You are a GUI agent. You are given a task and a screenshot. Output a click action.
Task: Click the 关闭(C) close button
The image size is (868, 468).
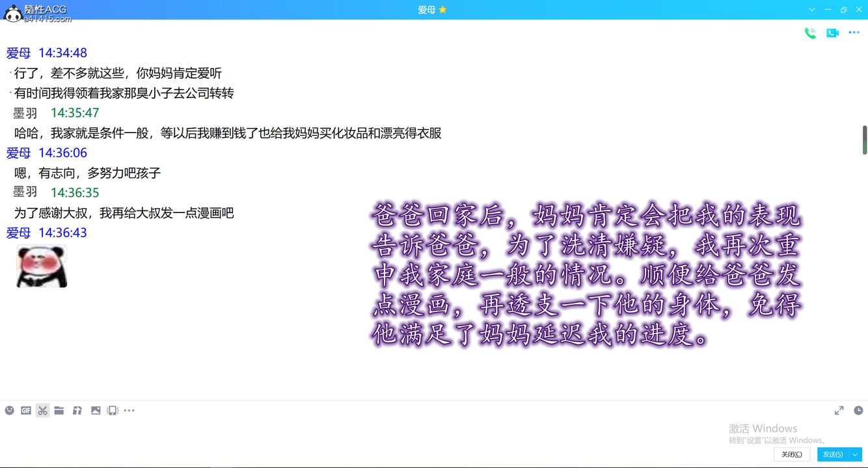[792, 454]
